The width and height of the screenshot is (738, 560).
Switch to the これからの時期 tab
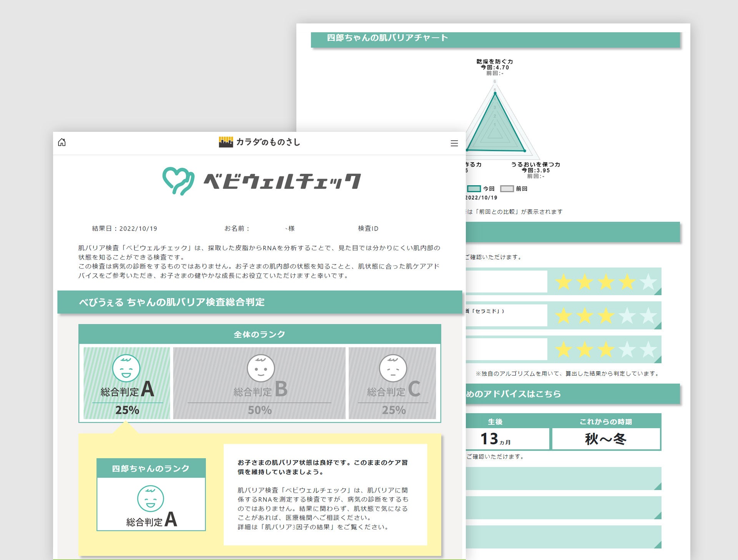point(607,422)
